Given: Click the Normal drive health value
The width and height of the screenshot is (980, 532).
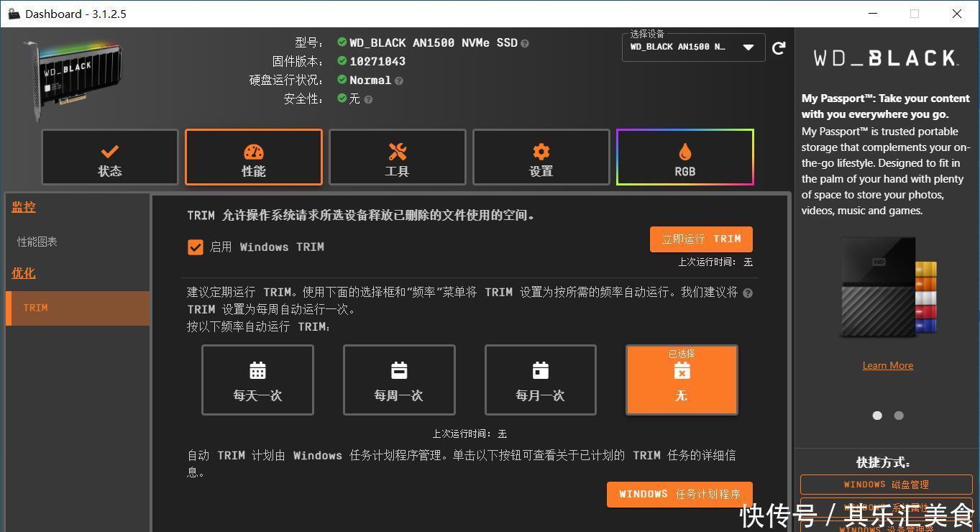Looking at the screenshot, I should 370,81.
